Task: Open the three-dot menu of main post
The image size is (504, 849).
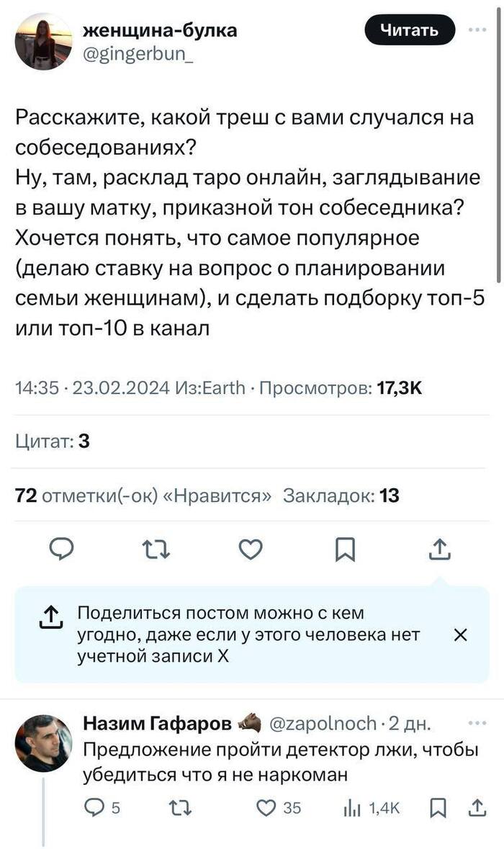Action: [477, 30]
